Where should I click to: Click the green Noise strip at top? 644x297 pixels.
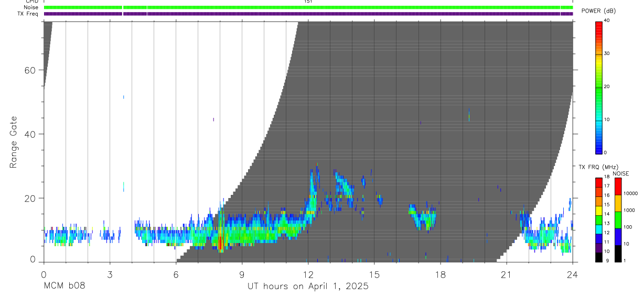coord(308,7)
